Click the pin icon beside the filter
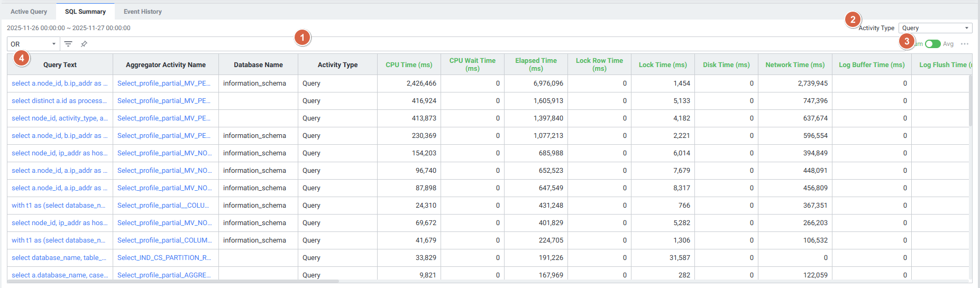The image size is (980, 288). click(84, 44)
